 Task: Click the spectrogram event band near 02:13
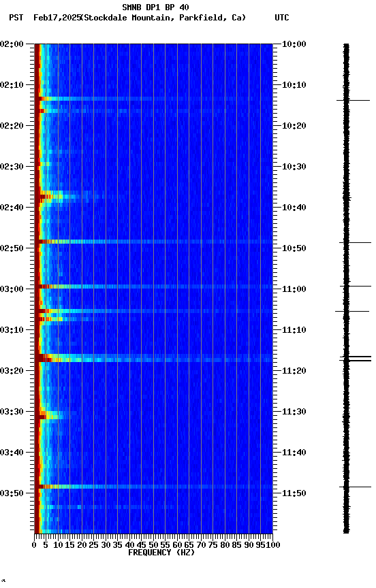pyautogui.click(x=153, y=99)
